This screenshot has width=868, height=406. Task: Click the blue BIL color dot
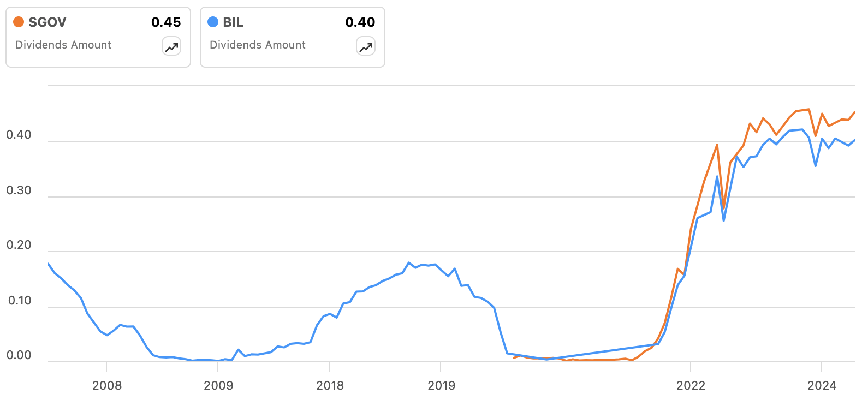213,22
